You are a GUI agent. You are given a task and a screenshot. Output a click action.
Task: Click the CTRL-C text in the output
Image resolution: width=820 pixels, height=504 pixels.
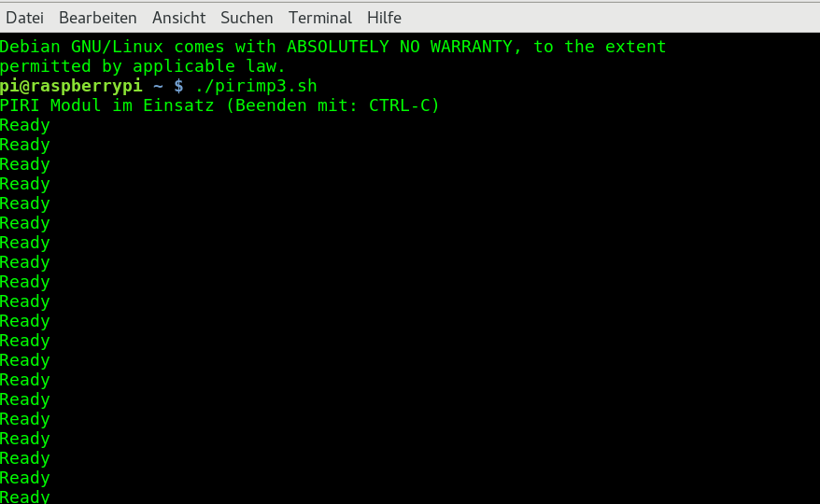click(400, 105)
